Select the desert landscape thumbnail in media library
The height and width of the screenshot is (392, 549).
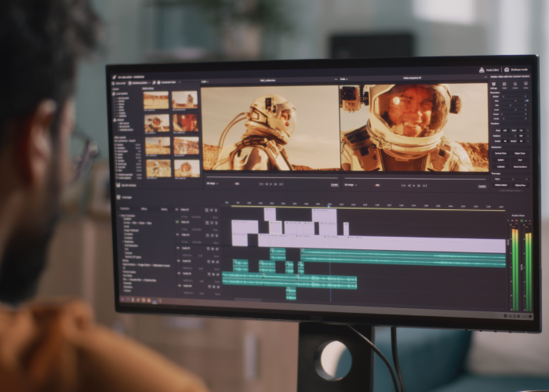(156, 100)
